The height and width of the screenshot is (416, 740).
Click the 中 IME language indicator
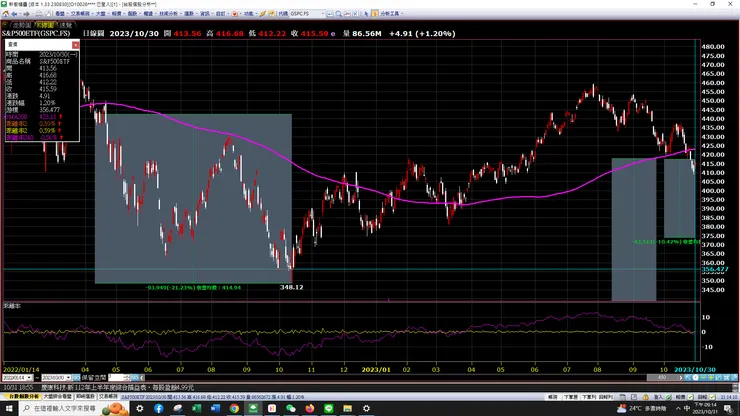point(687,408)
